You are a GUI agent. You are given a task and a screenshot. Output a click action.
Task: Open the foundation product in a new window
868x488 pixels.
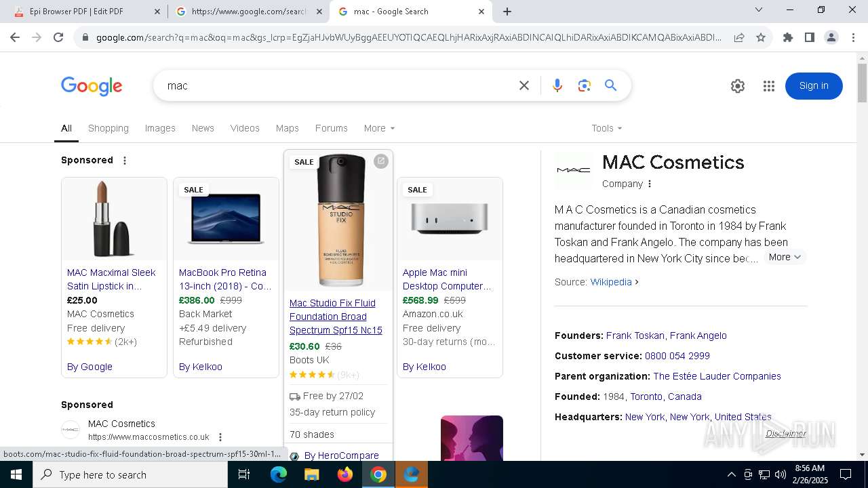pyautogui.click(x=381, y=161)
